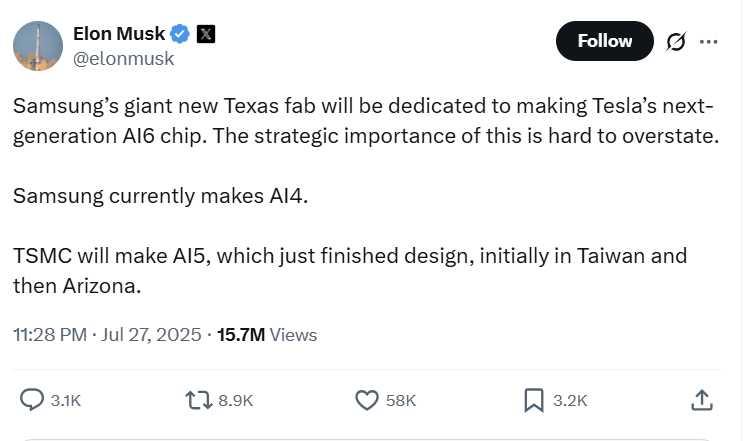Bookmark this post using the bookmark icon
The image size is (744, 441).
(534, 400)
